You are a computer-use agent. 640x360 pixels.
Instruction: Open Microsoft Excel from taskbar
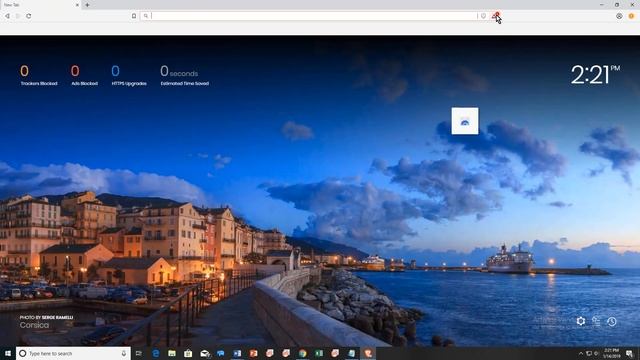click(x=319, y=353)
